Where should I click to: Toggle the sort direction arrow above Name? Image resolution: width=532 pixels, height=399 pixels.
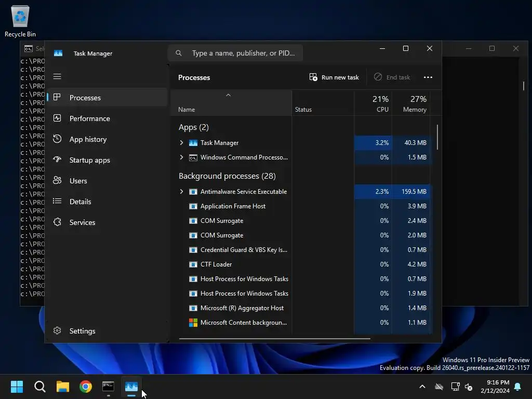pos(229,96)
